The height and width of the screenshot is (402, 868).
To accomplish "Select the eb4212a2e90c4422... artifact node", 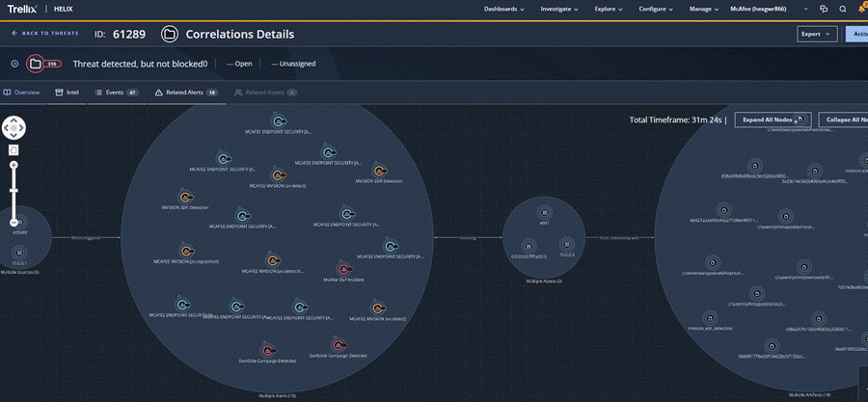I will click(x=723, y=209).
